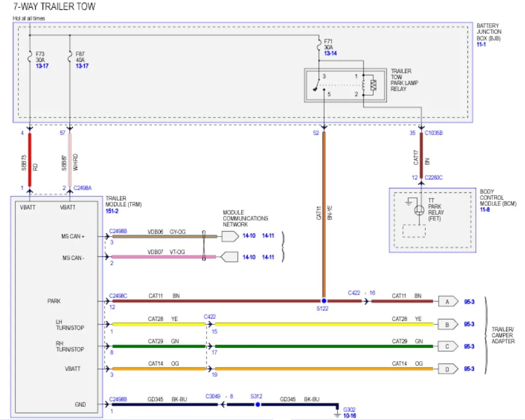Image resolution: width=525 pixels, height=420 pixels.
Task: Click the 14-11 link on the MS CAN - line
Action: pos(268,257)
